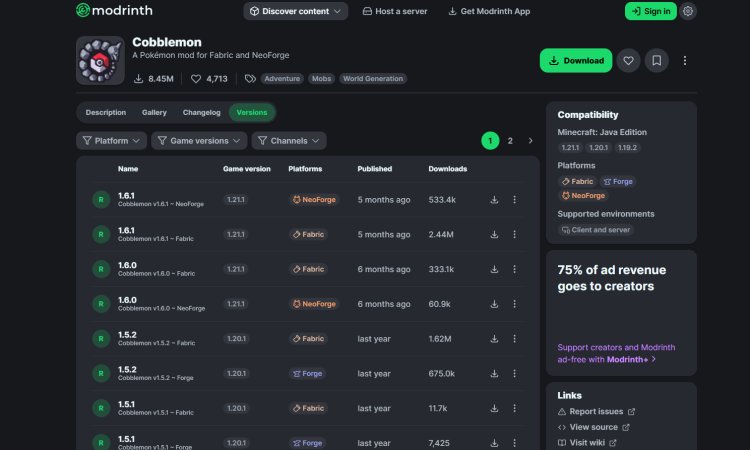The image size is (750, 450).
Task: Open more options for 1.6.1 NeoForge row
Action: click(x=514, y=199)
